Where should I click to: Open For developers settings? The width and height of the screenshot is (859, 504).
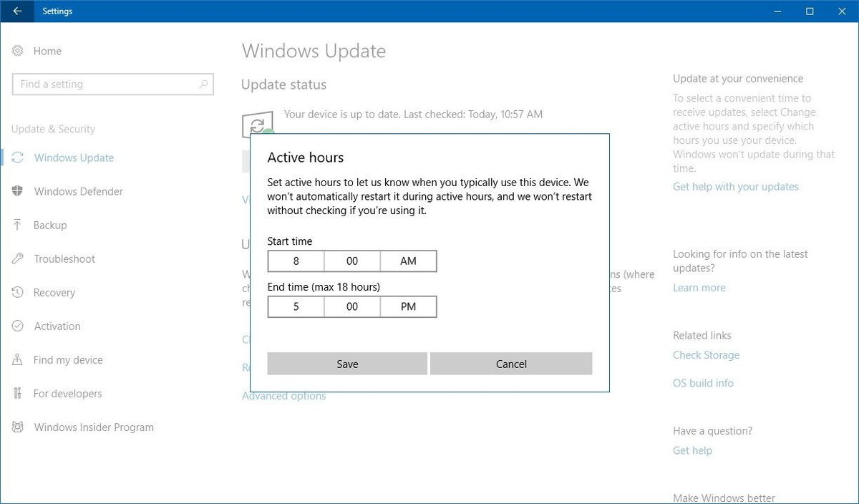coord(67,393)
